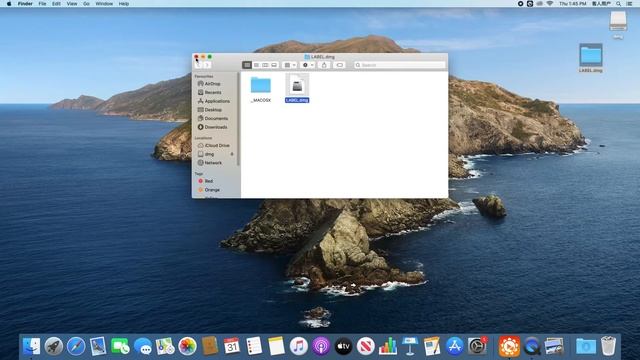Open Trash from the Dock

click(x=608, y=347)
